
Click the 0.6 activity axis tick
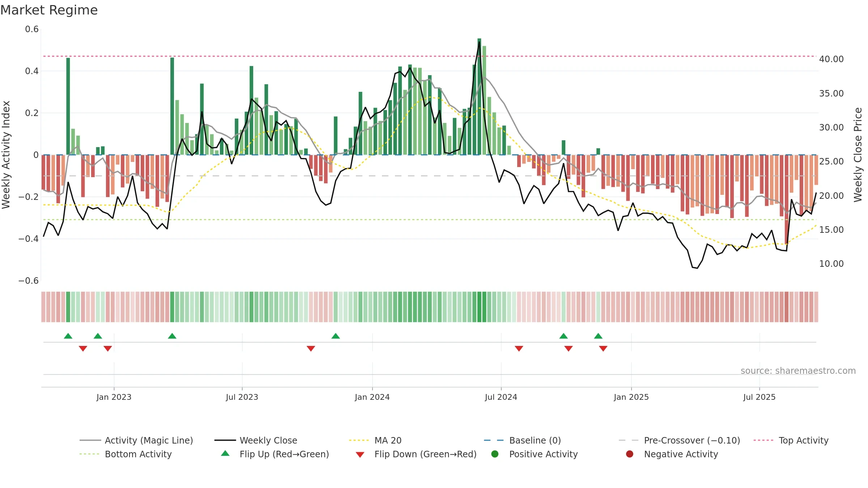pos(32,29)
